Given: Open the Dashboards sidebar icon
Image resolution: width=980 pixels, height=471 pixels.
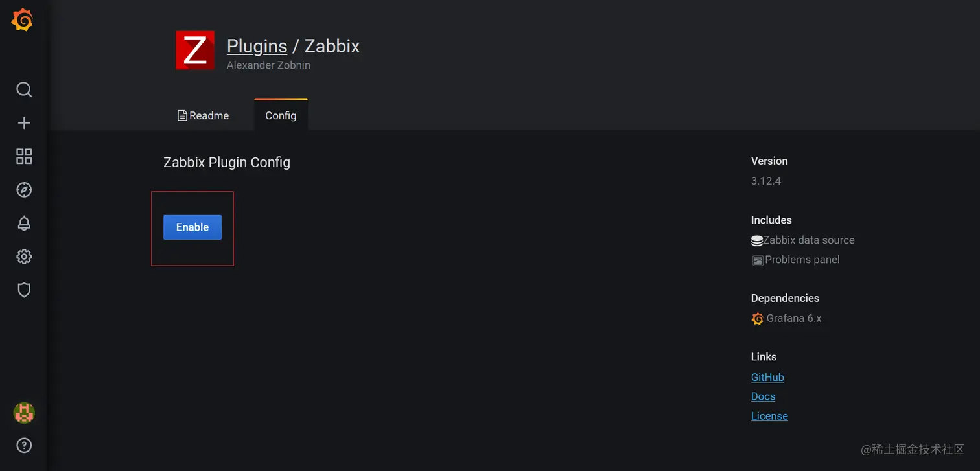Looking at the screenshot, I should 23,156.
